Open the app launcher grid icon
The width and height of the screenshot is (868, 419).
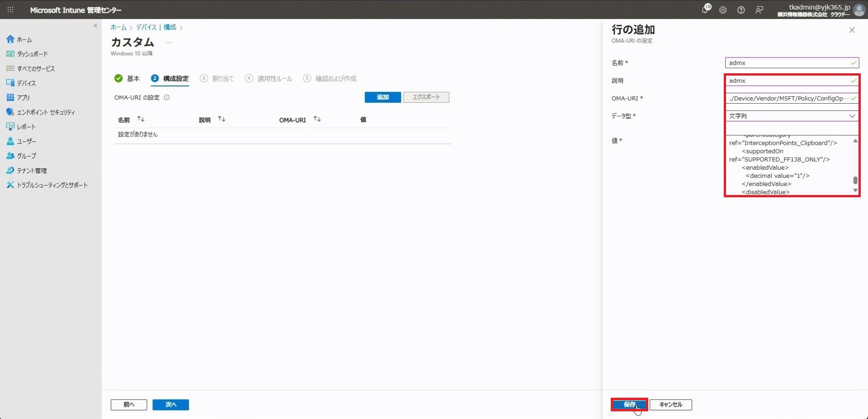(10, 10)
